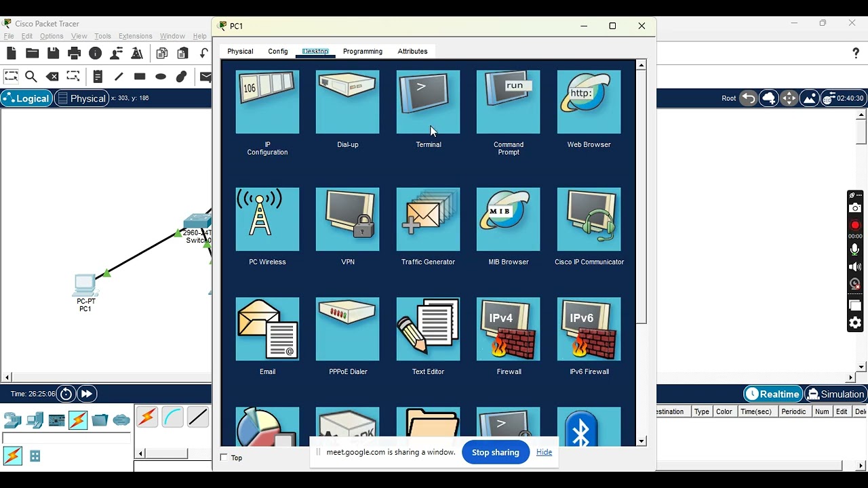Open the Bluetooth app icon
This screenshot has height=488, width=868.
coord(589,426)
